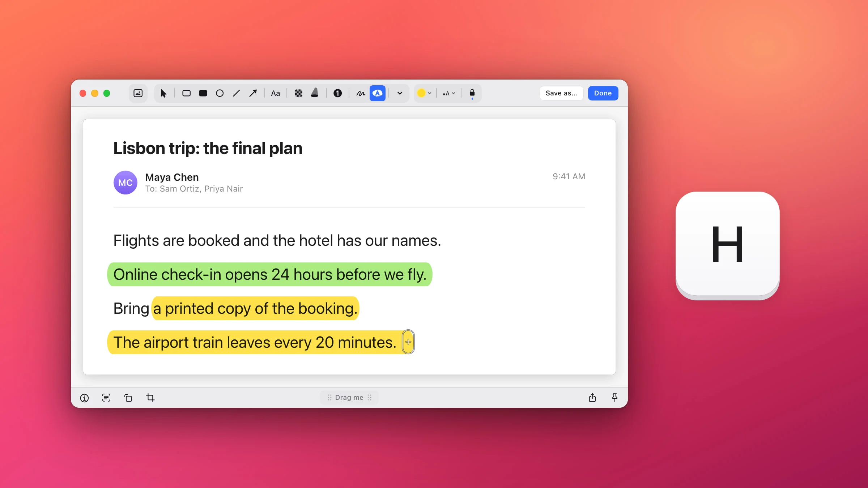Click the MC avatar circle
Viewport: 868px width, 488px height.
click(125, 183)
